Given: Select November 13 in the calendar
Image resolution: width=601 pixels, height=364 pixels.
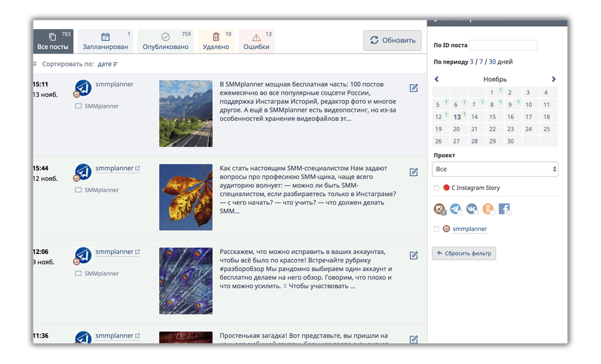Looking at the screenshot, I should coord(459,117).
